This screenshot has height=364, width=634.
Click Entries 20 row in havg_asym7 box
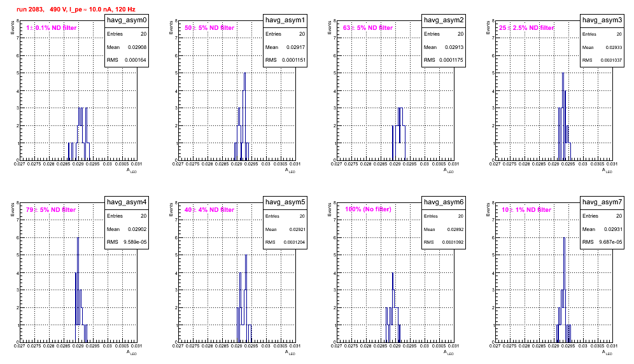click(x=602, y=216)
